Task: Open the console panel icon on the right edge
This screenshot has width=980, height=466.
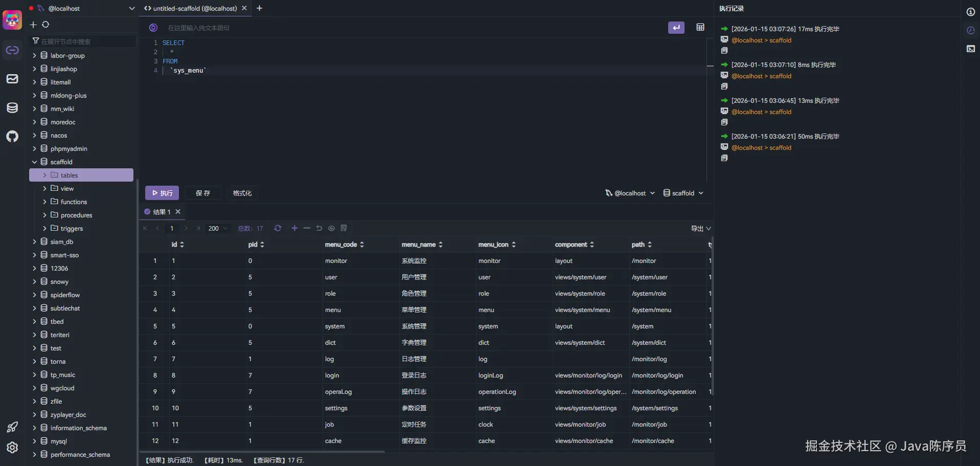Action: [x=970, y=49]
